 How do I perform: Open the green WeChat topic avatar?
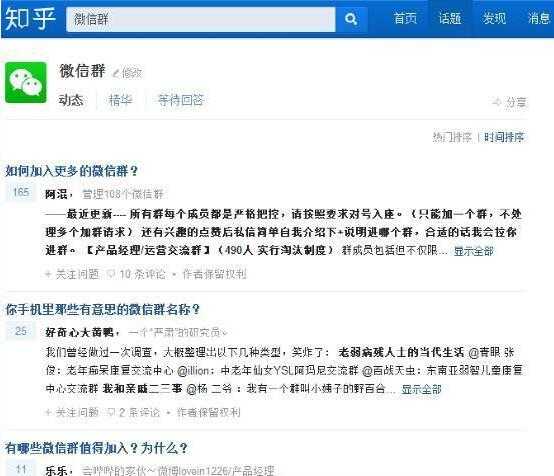(x=26, y=82)
